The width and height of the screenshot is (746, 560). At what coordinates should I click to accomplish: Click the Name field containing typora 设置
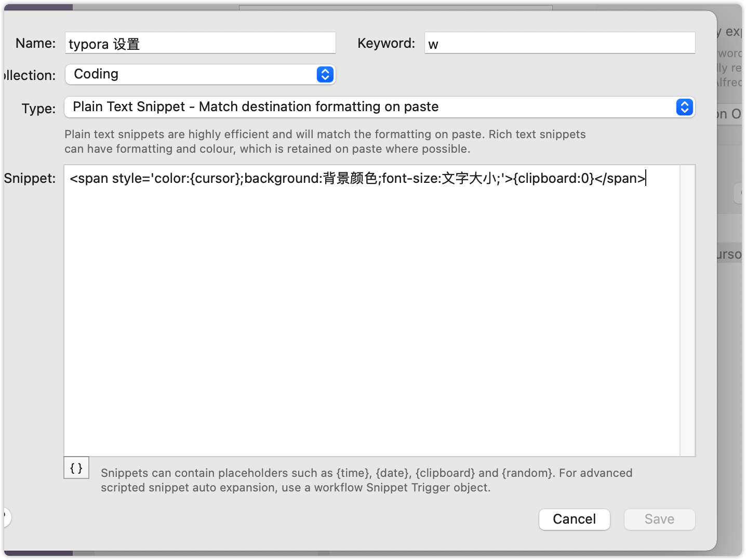pos(201,43)
